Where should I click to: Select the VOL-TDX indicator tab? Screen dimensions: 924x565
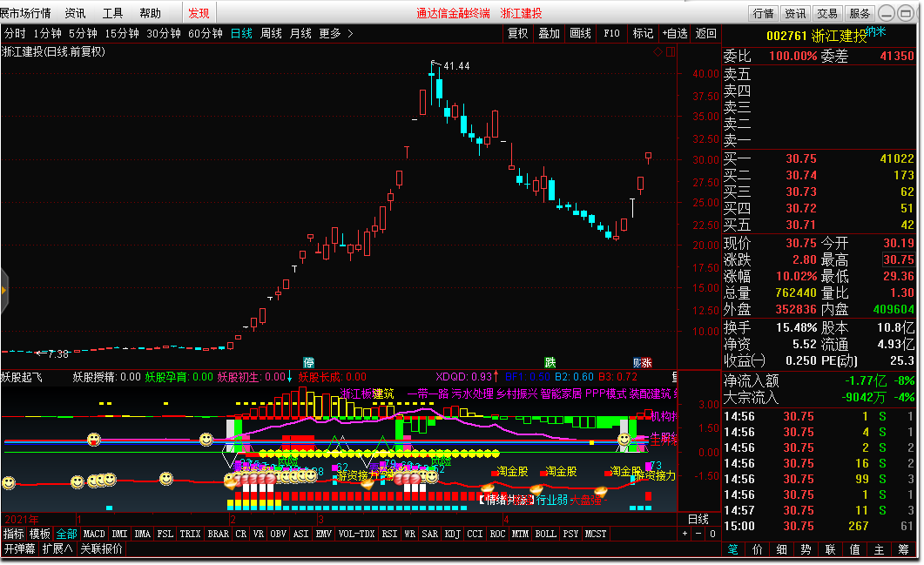[x=356, y=534]
